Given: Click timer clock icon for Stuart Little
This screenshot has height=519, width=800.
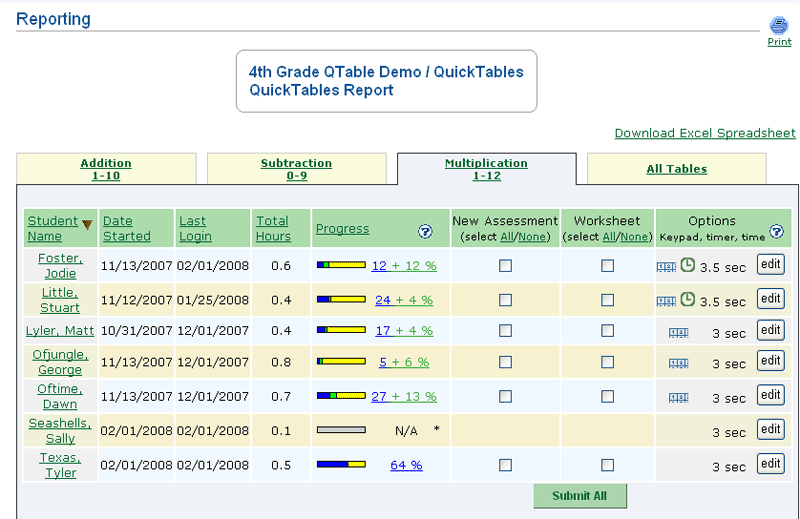Looking at the screenshot, I should click(x=688, y=299).
